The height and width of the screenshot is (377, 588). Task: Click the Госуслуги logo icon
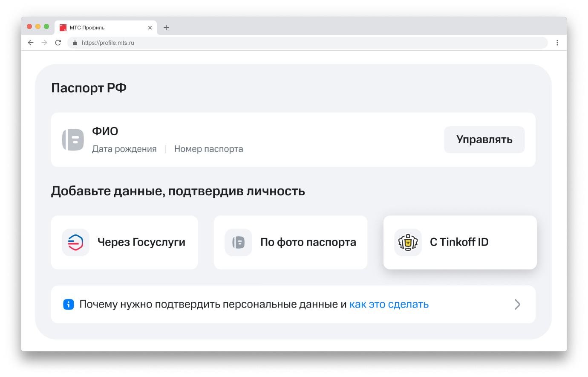tap(75, 242)
